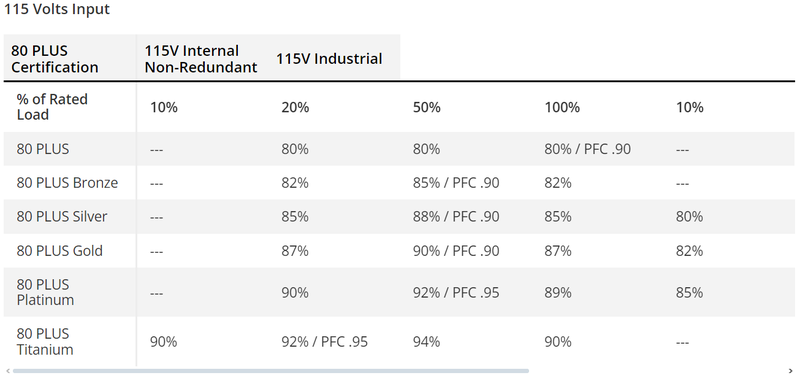This screenshot has height=378, width=800.
Task: Click the '80 PLUS Platinum' row label
Action: coord(45,292)
